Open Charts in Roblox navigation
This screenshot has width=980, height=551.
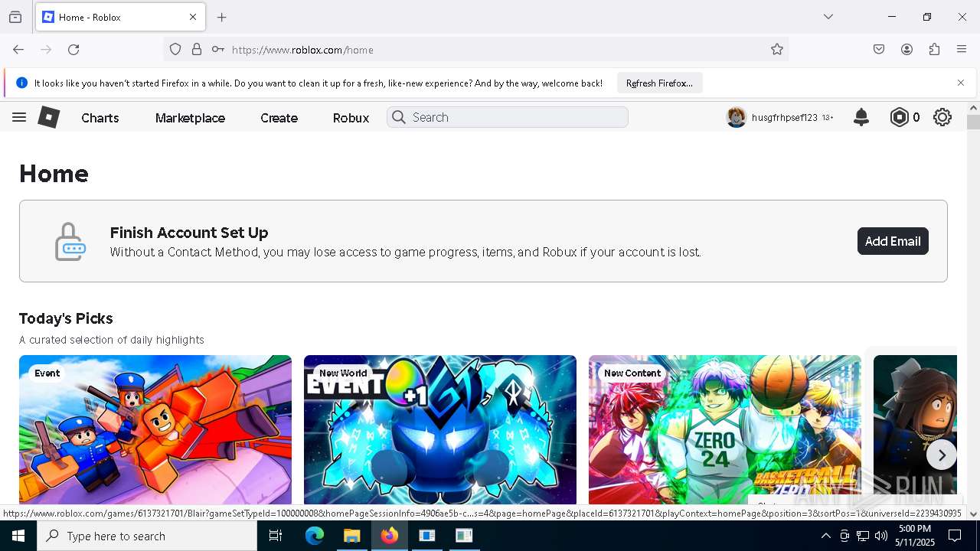click(100, 118)
